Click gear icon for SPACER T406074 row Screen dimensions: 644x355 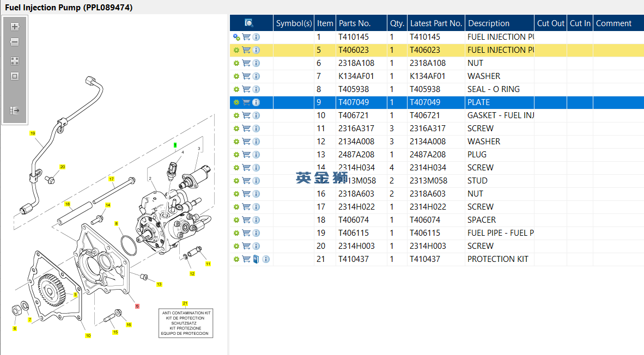tap(236, 220)
